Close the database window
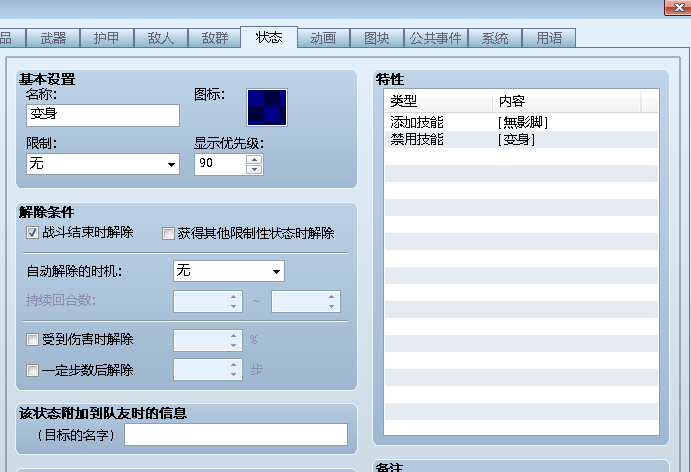The width and height of the screenshot is (691, 472). click(x=678, y=7)
